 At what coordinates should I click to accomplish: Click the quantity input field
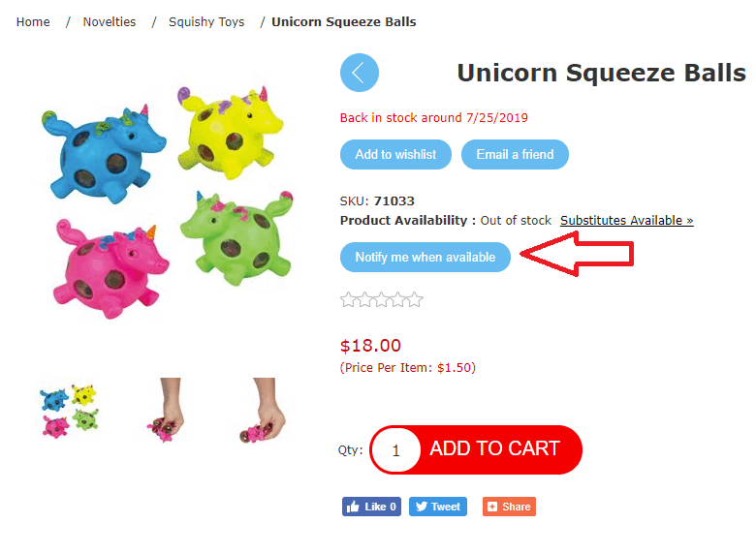pos(395,450)
